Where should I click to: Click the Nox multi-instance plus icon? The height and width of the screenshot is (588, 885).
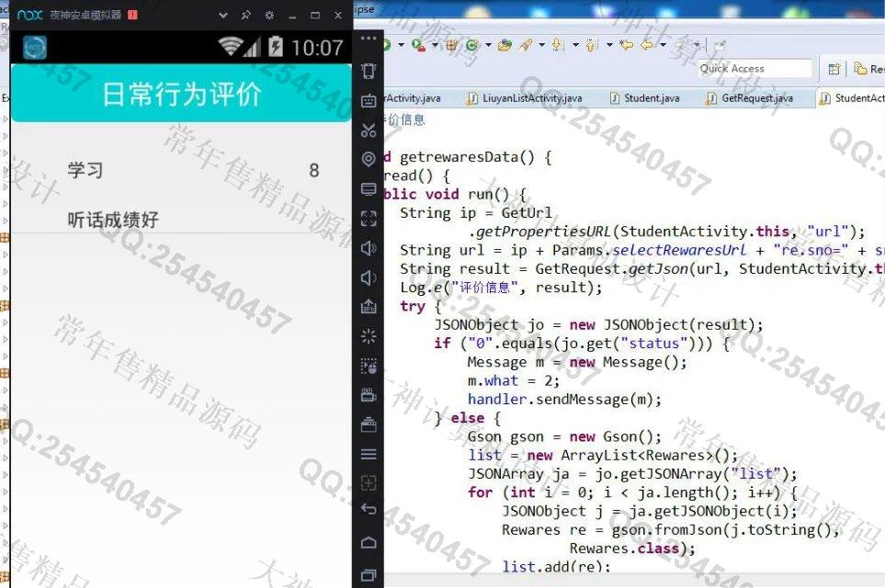tap(369, 483)
